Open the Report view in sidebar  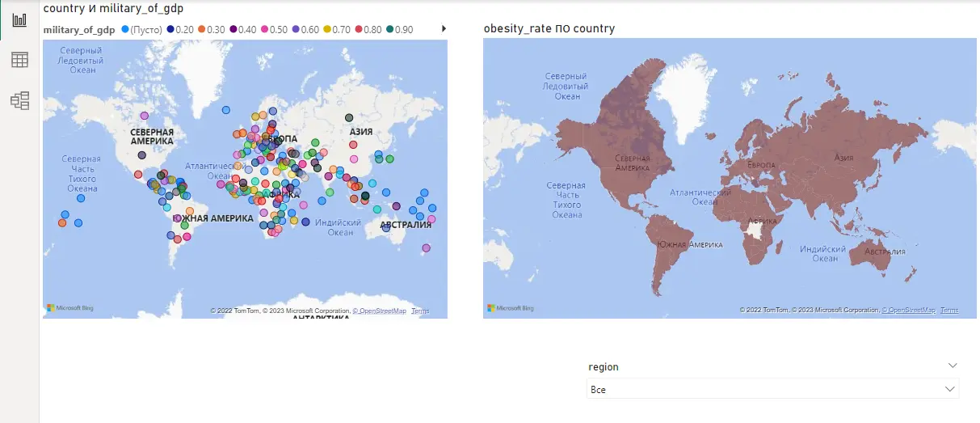pyautogui.click(x=19, y=19)
